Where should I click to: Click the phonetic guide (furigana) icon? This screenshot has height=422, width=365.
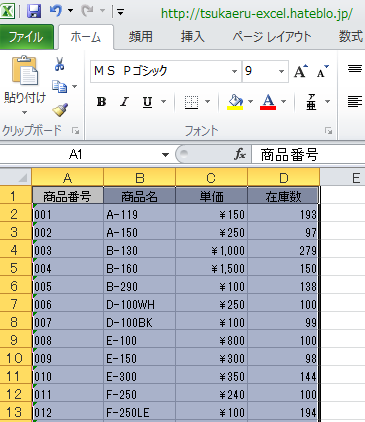point(311,102)
